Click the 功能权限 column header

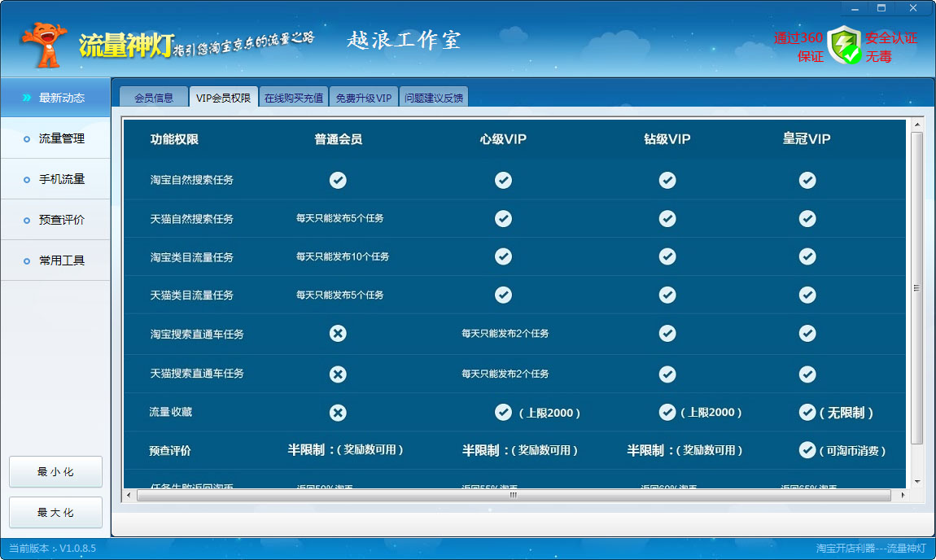tap(174, 139)
